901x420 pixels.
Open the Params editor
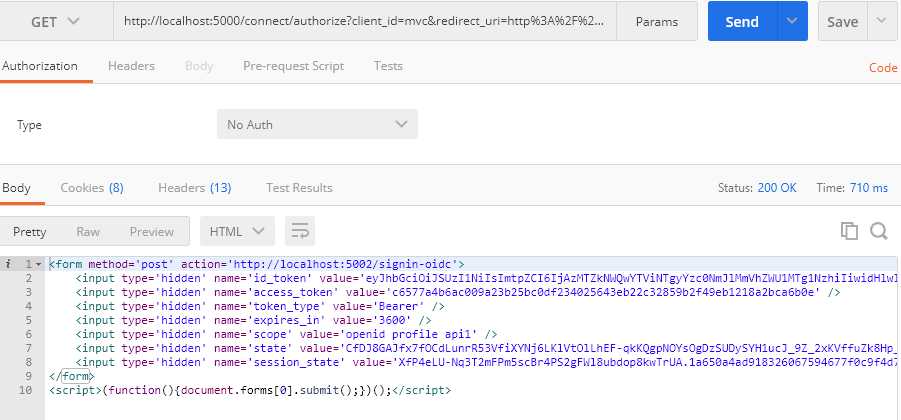[657, 21]
